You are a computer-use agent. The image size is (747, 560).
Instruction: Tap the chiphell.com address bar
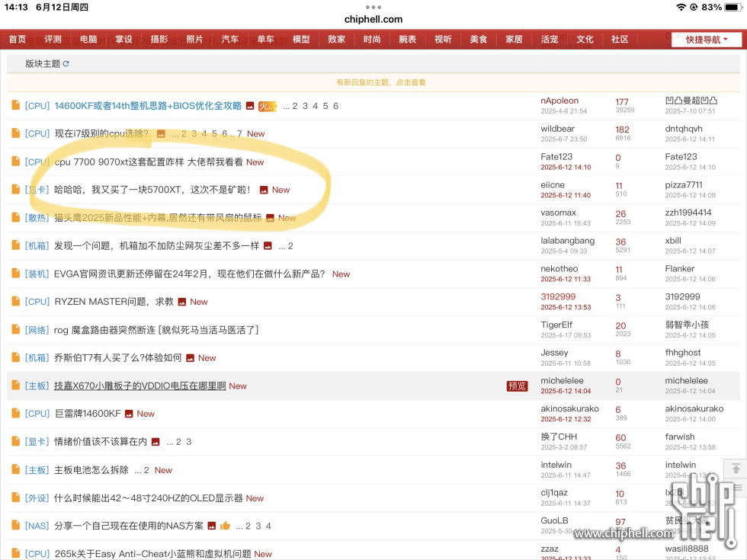(x=373, y=19)
